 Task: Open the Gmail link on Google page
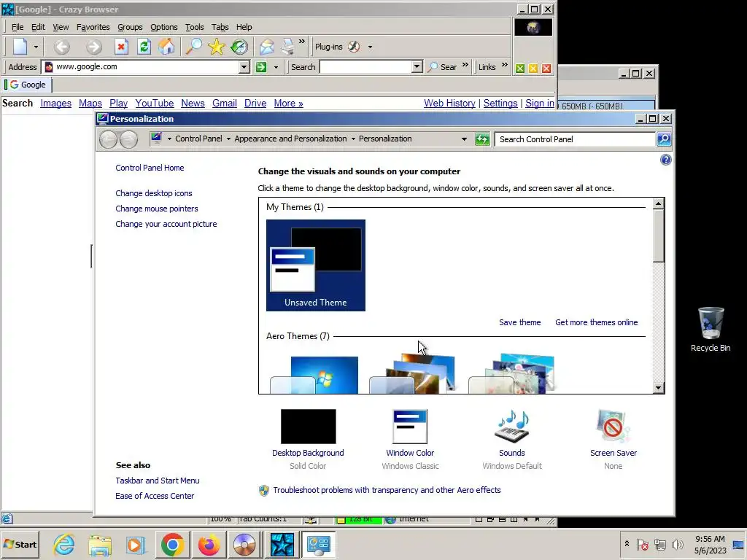(225, 104)
